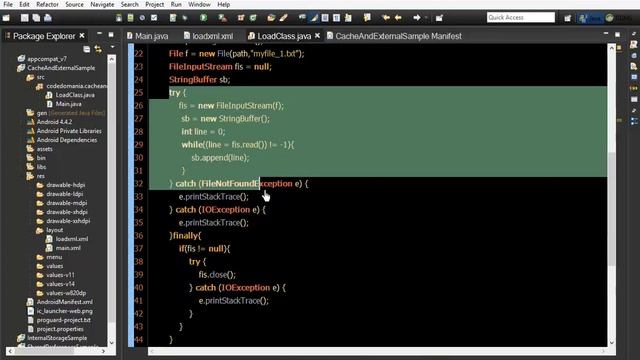Switch to CacheAndExternalSample Manifest tab
640x360 pixels.
394,36
